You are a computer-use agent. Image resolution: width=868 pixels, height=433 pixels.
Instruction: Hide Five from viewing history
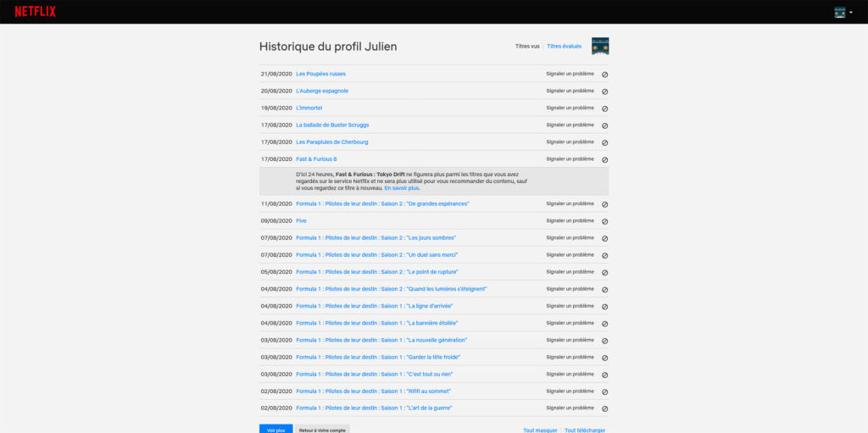pos(604,221)
